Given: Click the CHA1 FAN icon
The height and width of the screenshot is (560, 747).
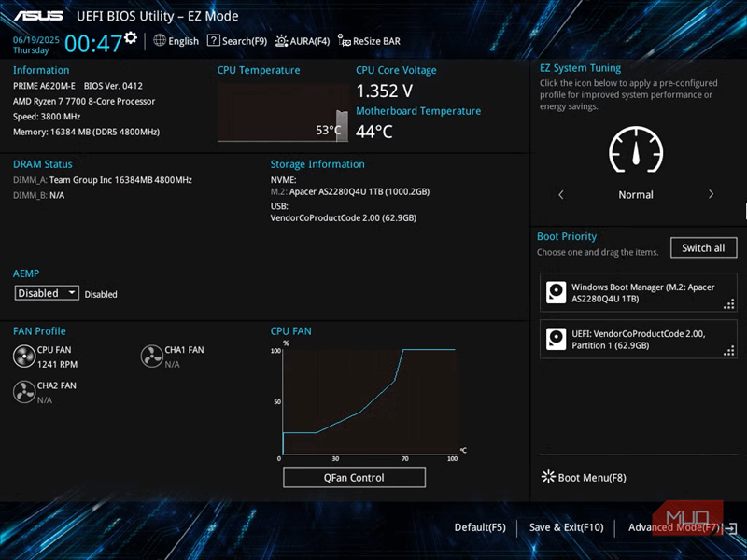Looking at the screenshot, I should tap(151, 357).
